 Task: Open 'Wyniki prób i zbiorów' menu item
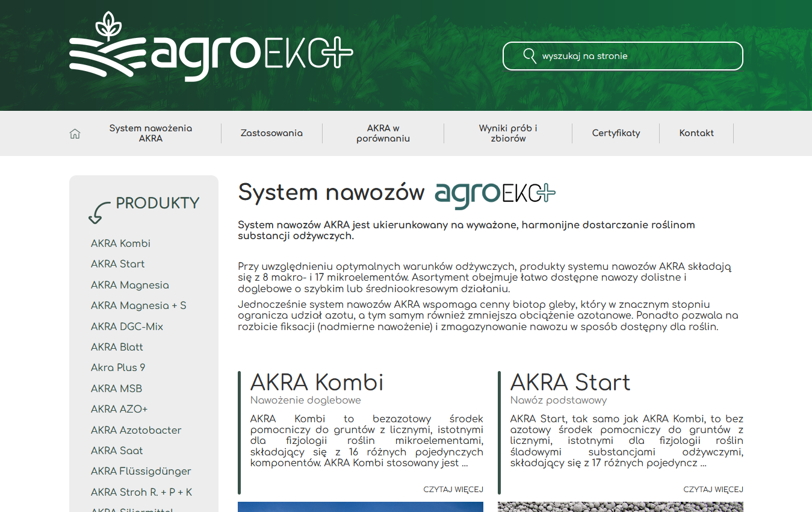[x=508, y=133]
